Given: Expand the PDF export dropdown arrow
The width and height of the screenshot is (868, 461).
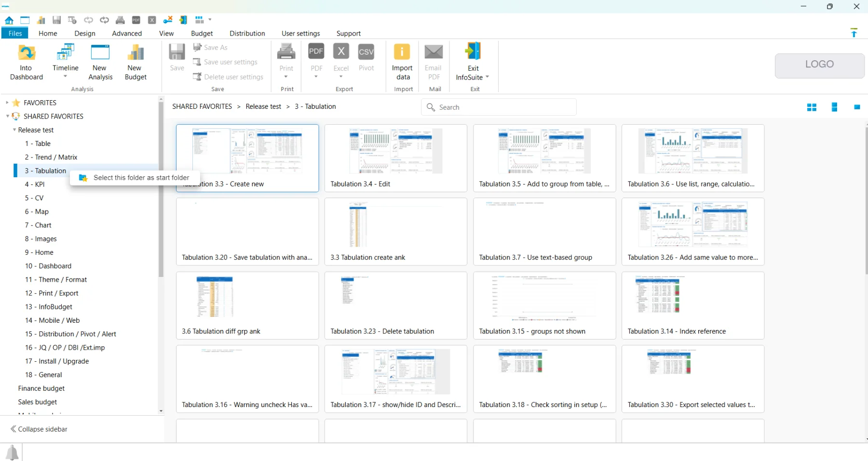Looking at the screenshot, I should pos(316,77).
